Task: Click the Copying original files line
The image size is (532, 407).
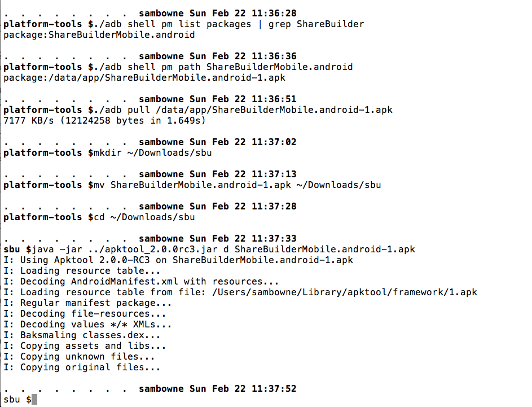Action: point(82,367)
